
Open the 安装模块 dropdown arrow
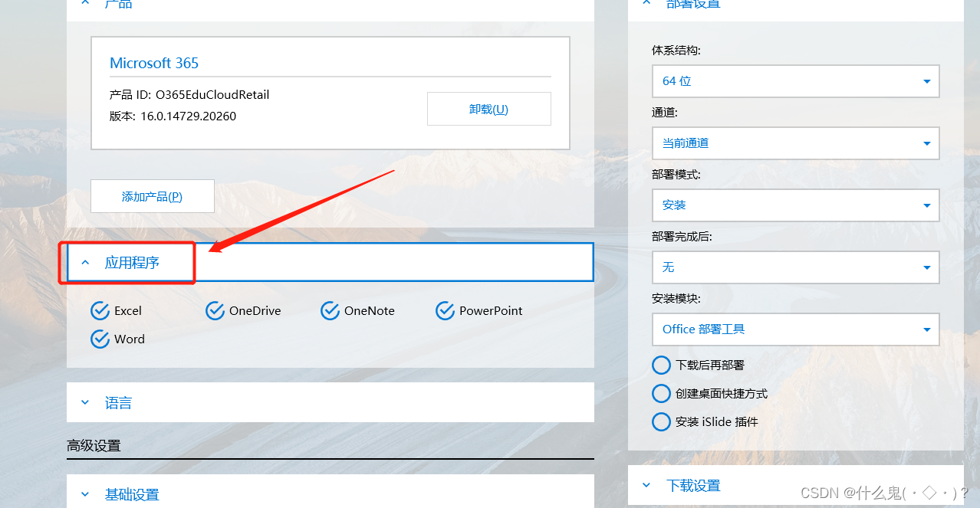coord(928,329)
